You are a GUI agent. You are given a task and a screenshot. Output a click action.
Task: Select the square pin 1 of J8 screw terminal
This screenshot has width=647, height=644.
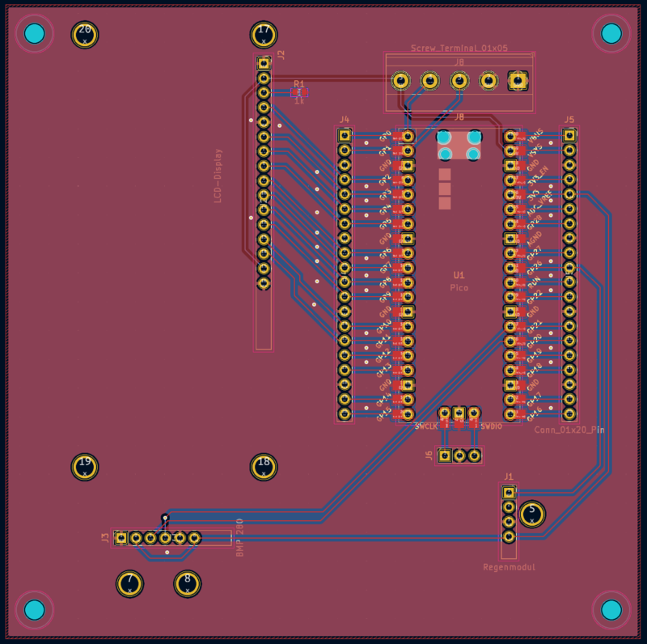click(x=518, y=81)
